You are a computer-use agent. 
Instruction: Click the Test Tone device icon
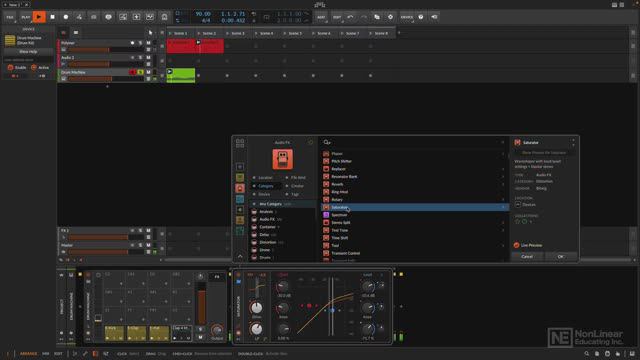coord(326,230)
